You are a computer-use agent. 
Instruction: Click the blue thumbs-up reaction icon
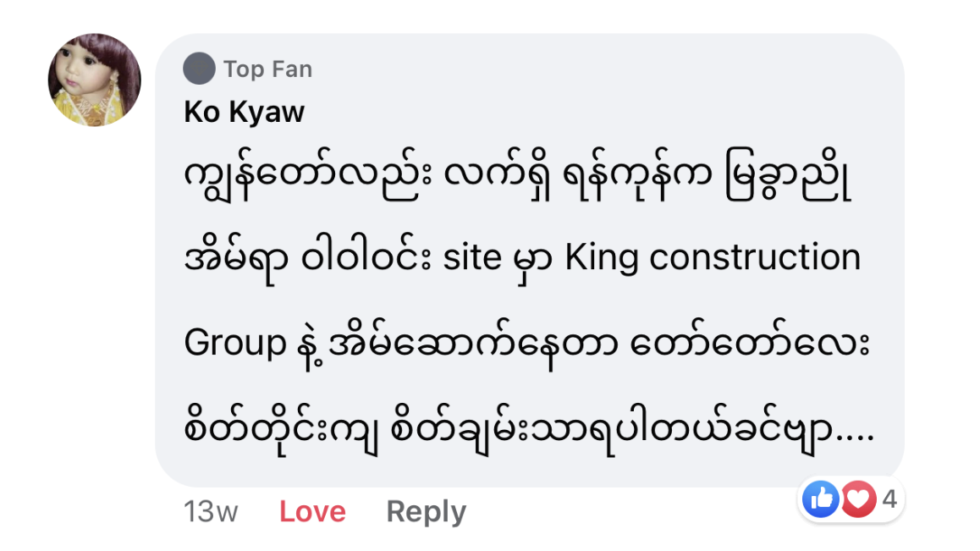click(x=820, y=499)
